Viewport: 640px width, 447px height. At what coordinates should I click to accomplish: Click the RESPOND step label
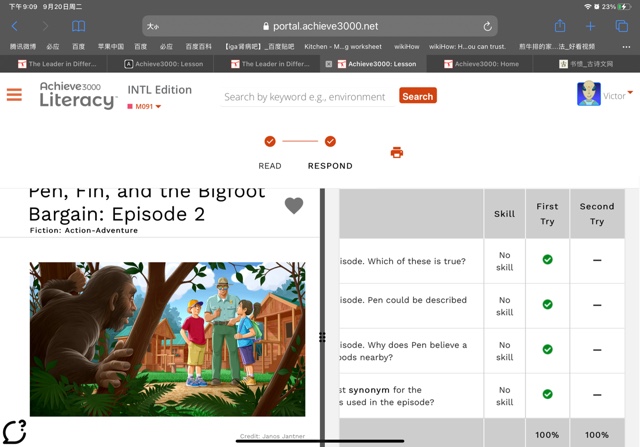330,166
